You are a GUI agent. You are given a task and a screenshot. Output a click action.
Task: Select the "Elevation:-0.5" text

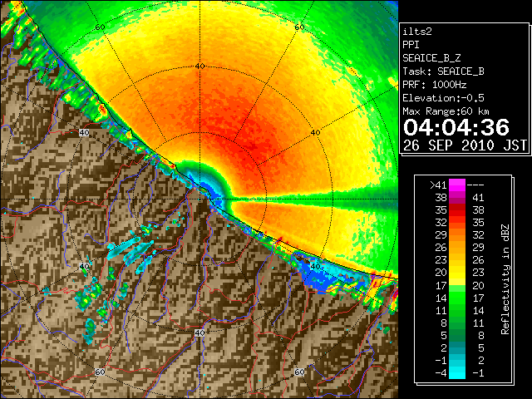(443, 98)
